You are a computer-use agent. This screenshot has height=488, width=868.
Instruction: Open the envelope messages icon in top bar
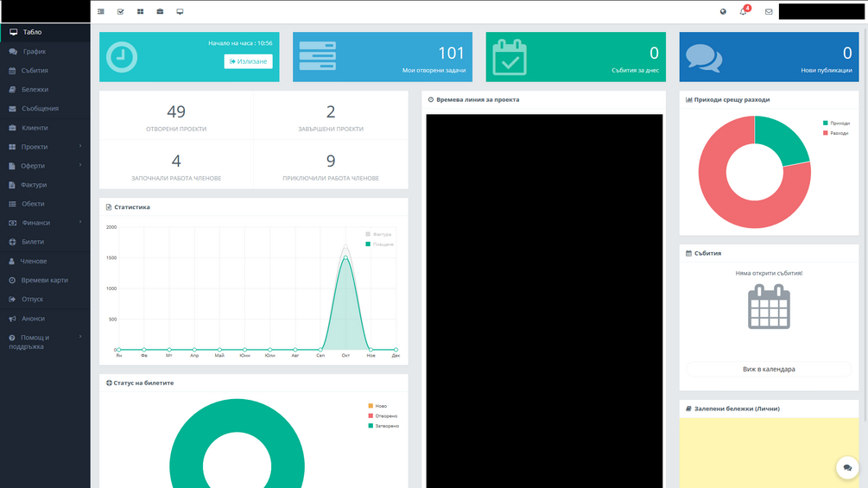point(769,11)
